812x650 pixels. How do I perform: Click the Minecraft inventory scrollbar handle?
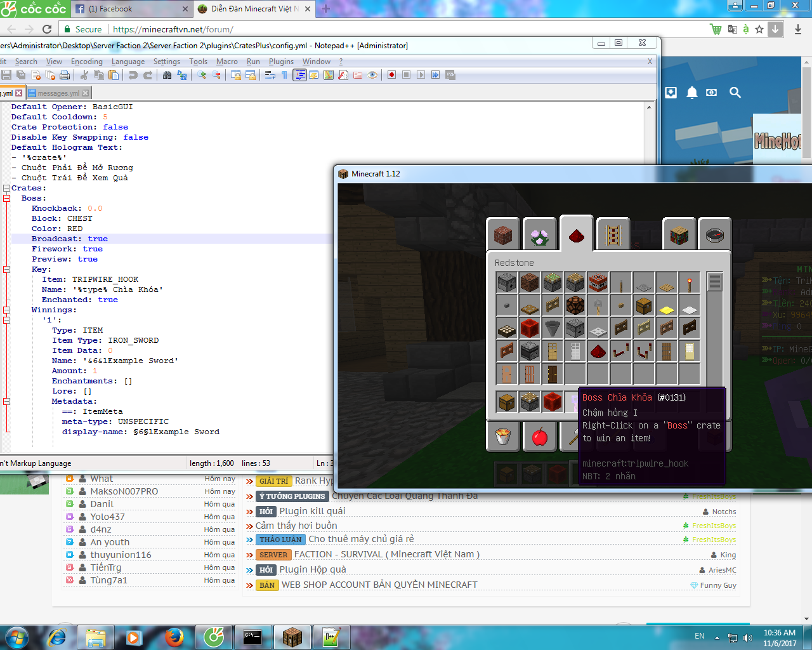pyautogui.click(x=715, y=281)
